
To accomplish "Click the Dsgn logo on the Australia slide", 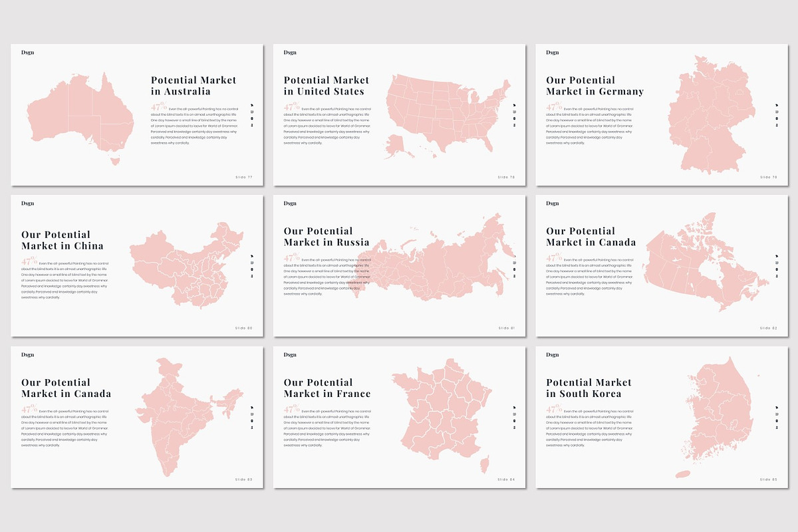I will coord(27,53).
